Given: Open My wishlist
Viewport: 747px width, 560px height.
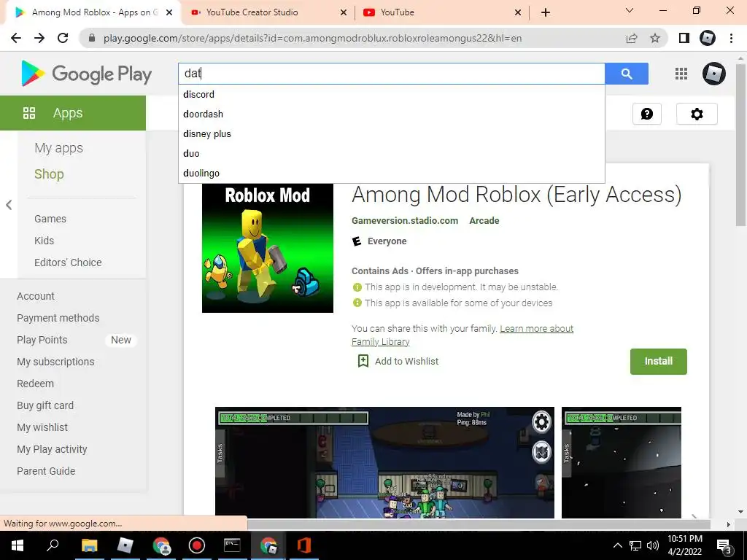Looking at the screenshot, I should [x=42, y=427].
